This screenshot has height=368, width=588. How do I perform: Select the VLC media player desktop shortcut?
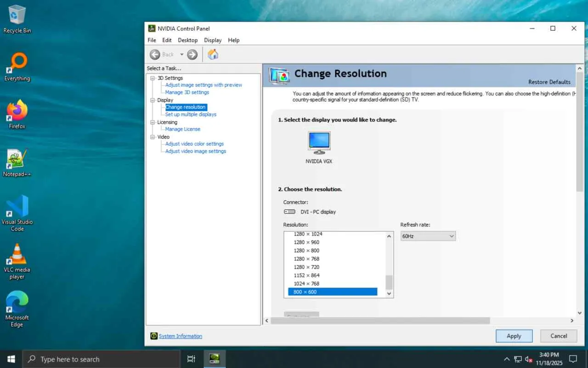tap(17, 261)
